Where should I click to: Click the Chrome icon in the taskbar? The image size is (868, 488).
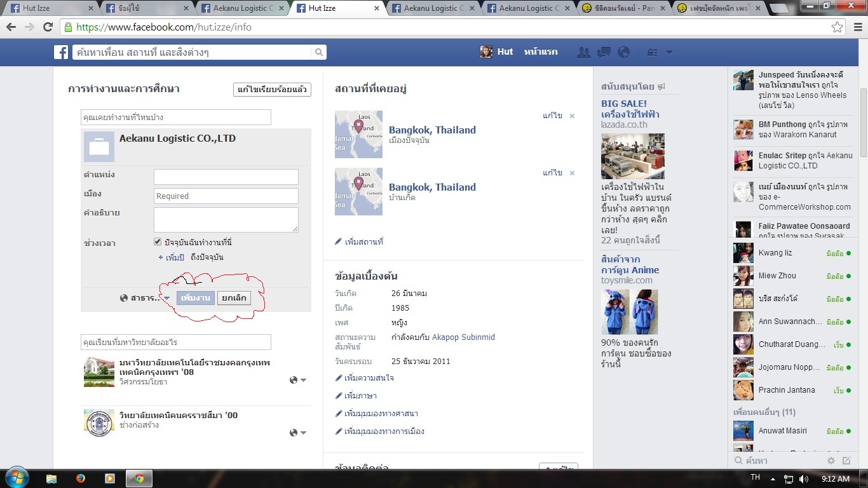coord(139,478)
